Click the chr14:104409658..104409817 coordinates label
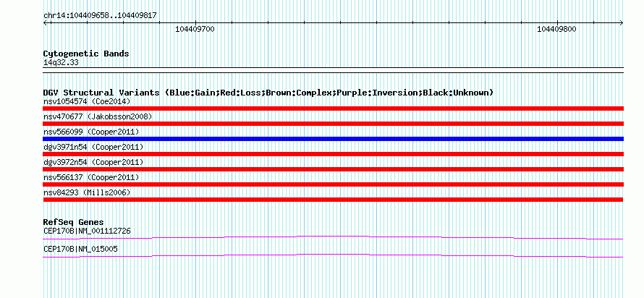644x298 pixels. coord(100,16)
